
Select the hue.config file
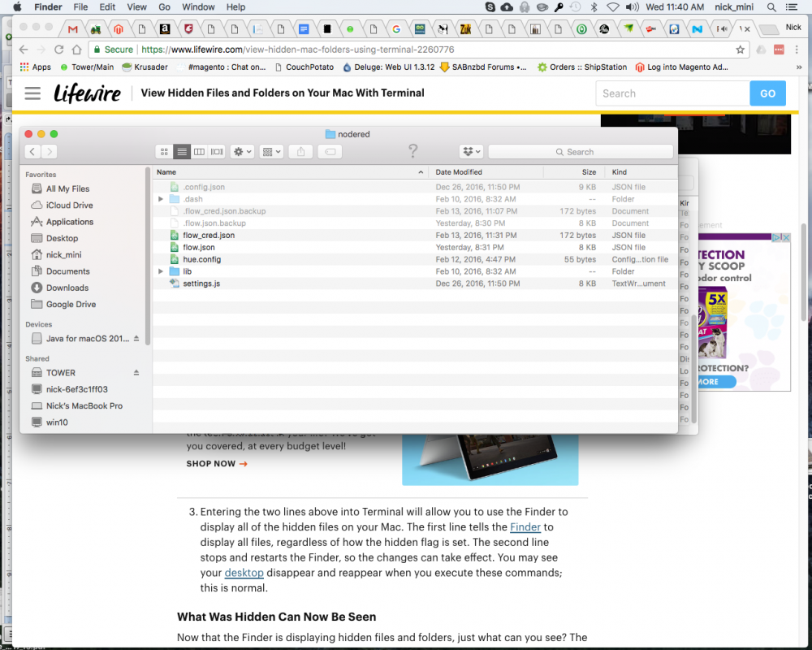tap(415, 260)
